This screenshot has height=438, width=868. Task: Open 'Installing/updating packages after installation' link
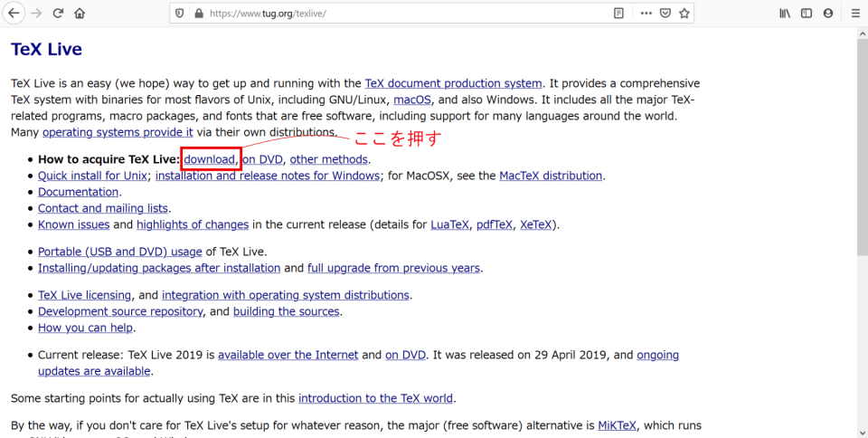point(159,268)
